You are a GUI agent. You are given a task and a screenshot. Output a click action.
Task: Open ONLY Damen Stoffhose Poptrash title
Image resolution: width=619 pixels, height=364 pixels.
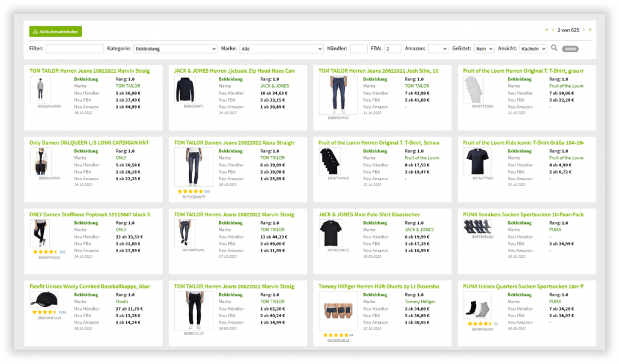(x=90, y=214)
